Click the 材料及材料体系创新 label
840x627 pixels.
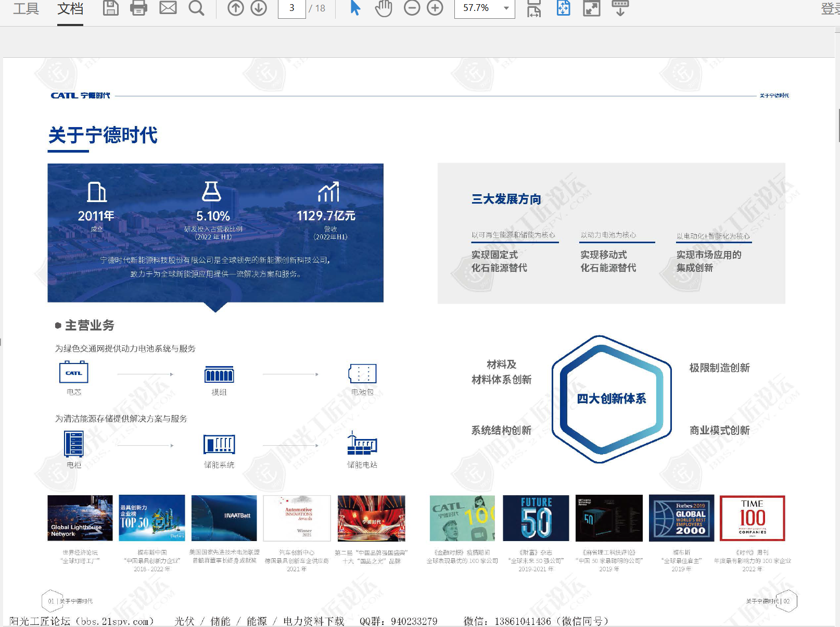[x=501, y=372]
